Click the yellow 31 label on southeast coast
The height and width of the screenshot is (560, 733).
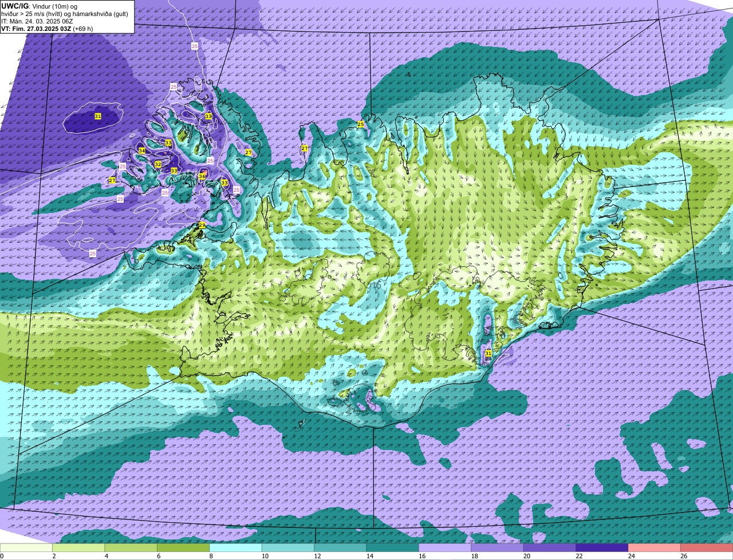[x=488, y=353]
